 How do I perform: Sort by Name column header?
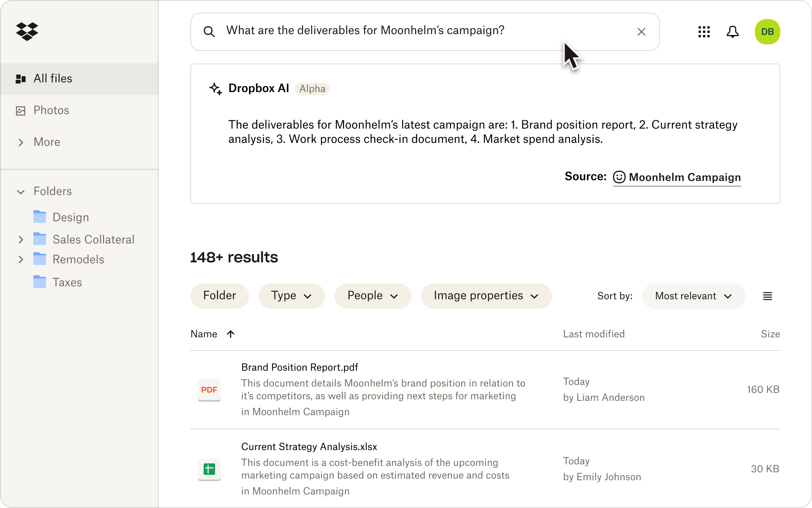coord(204,334)
